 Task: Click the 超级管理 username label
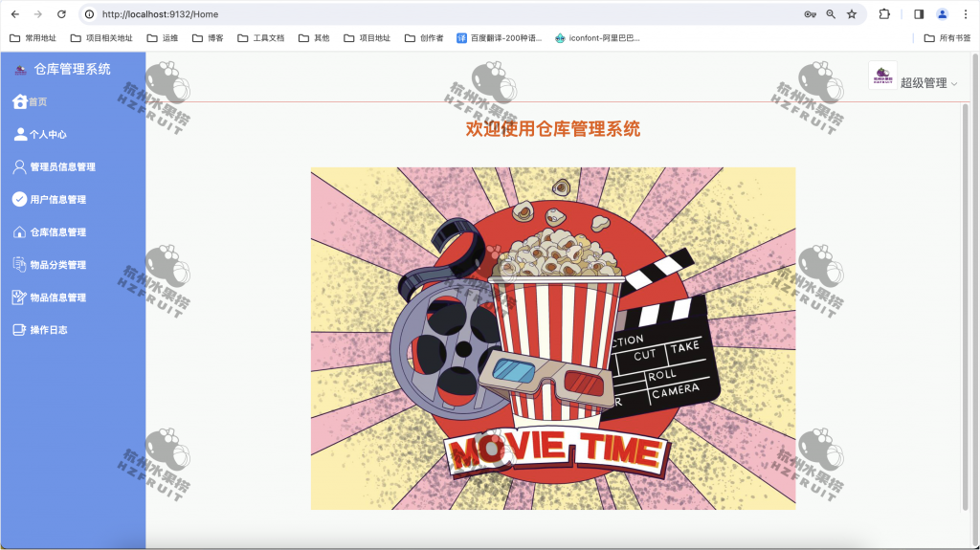coord(924,83)
